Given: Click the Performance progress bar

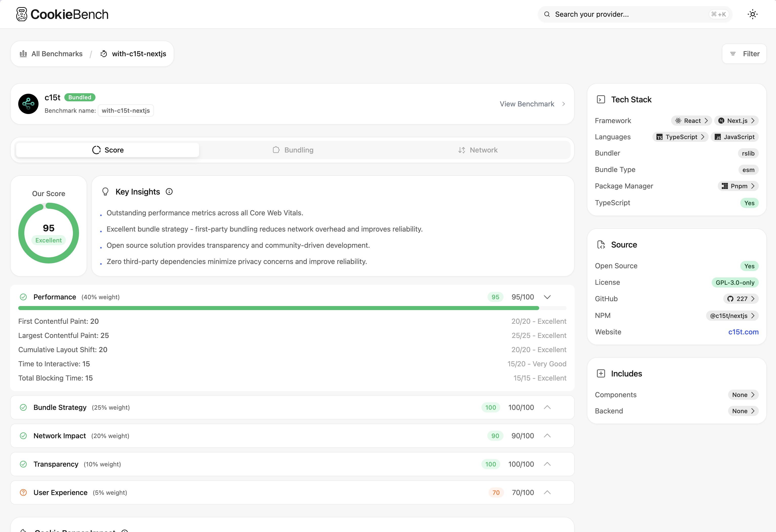Looking at the screenshot, I should tap(292, 308).
